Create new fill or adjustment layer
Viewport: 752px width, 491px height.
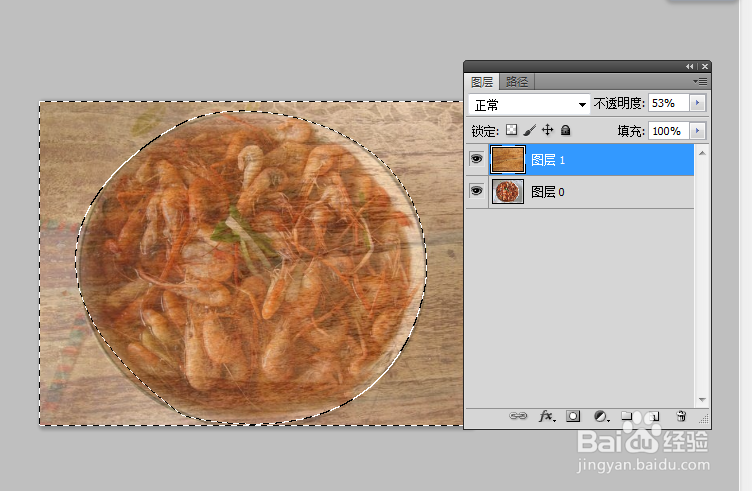coord(601,416)
